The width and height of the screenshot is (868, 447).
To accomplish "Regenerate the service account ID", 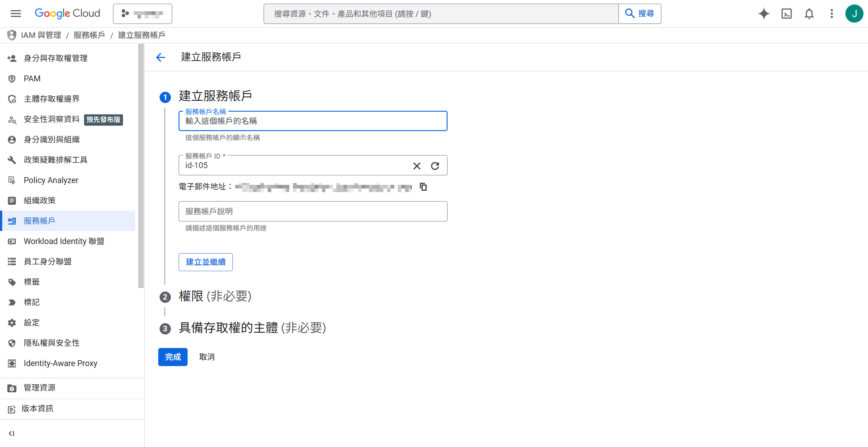I will 435,165.
